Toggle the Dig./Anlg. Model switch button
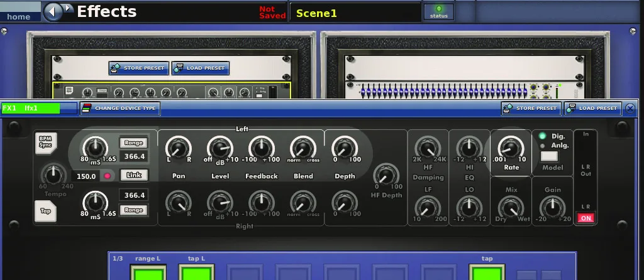Image resolution: width=644 pixels, height=280 pixels. [549, 156]
